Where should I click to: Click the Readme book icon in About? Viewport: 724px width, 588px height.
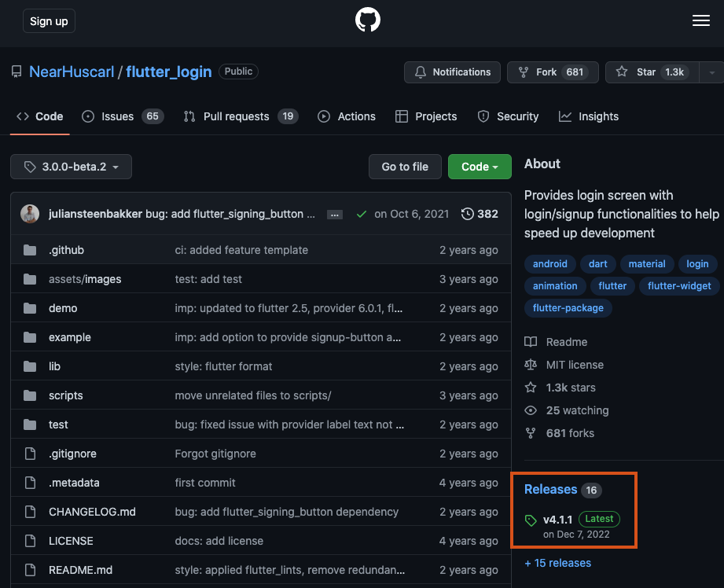(531, 342)
